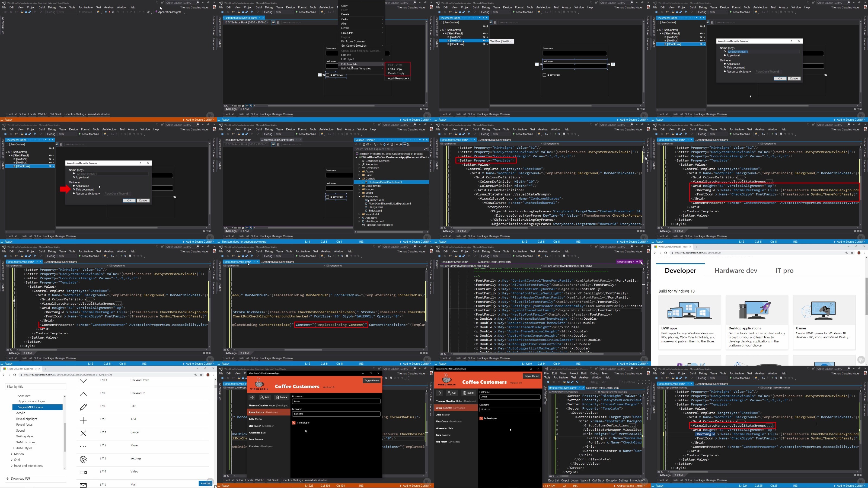Click the E70F Edit pencil icon
Screen dimensions: 868x488
(83, 407)
